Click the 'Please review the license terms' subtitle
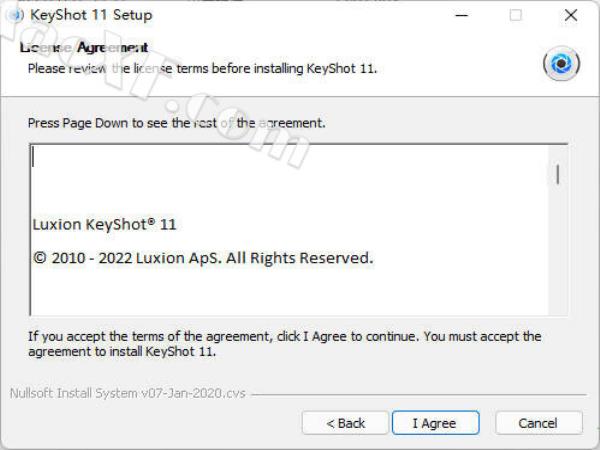 tap(202, 68)
